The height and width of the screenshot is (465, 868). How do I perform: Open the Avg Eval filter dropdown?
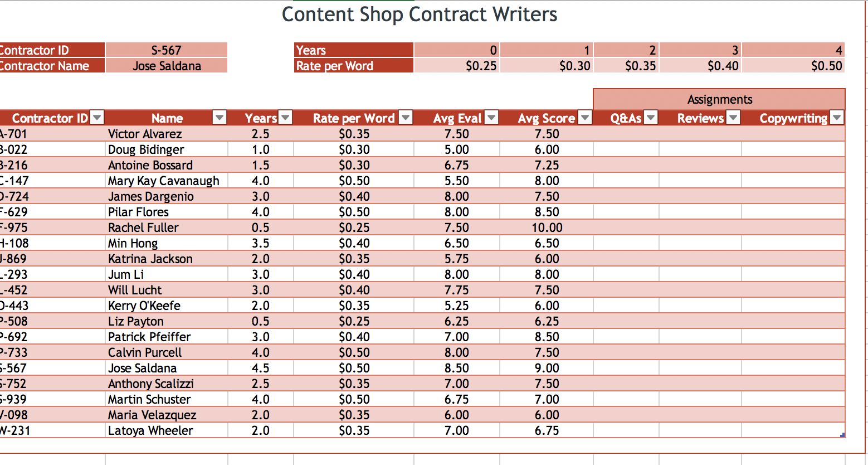coord(491,118)
